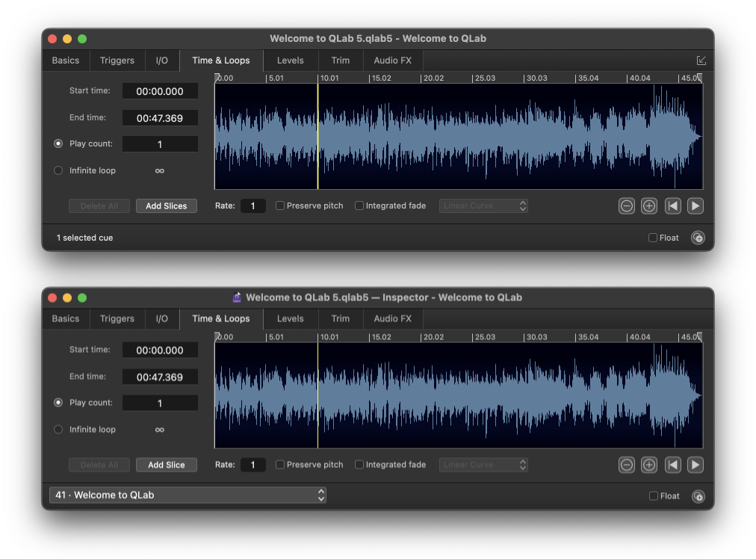756x559 pixels.
Task: Enable Preserve pitch in top window
Action: (279, 206)
